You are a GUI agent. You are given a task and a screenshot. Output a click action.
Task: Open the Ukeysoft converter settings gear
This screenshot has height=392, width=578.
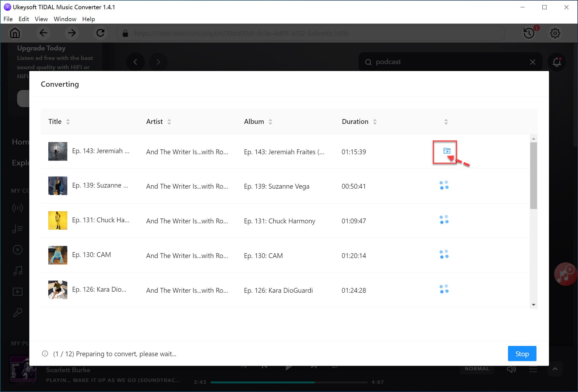555,33
